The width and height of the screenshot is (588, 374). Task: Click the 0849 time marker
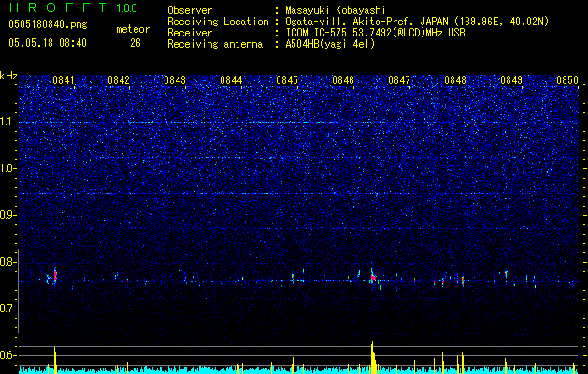click(511, 80)
